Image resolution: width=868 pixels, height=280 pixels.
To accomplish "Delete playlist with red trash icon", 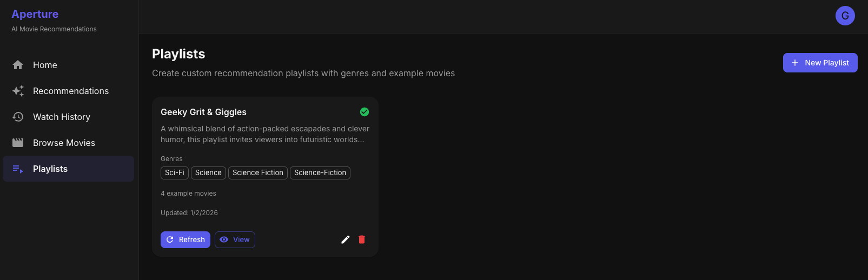I will click(x=362, y=239).
